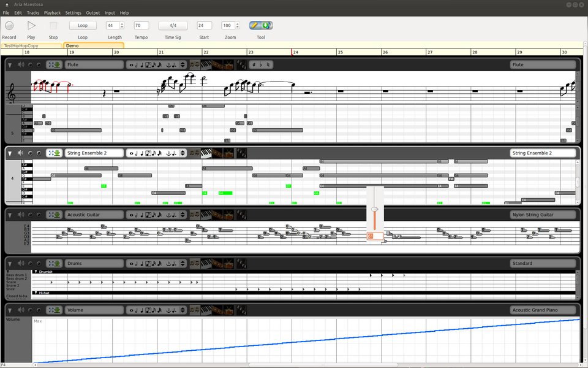Open the Tracks menu
The height and width of the screenshot is (368, 588).
(33, 13)
